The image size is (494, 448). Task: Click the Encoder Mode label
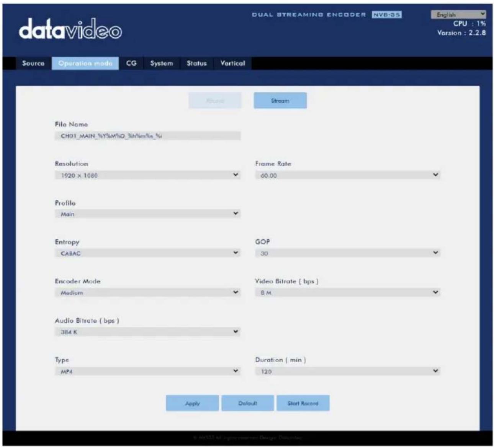coord(78,281)
